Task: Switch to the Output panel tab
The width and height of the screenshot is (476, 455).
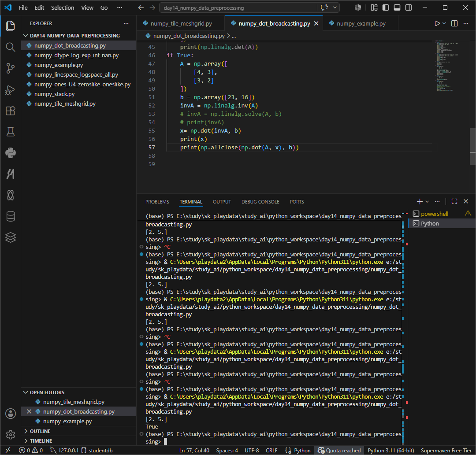Action: click(x=222, y=202)
